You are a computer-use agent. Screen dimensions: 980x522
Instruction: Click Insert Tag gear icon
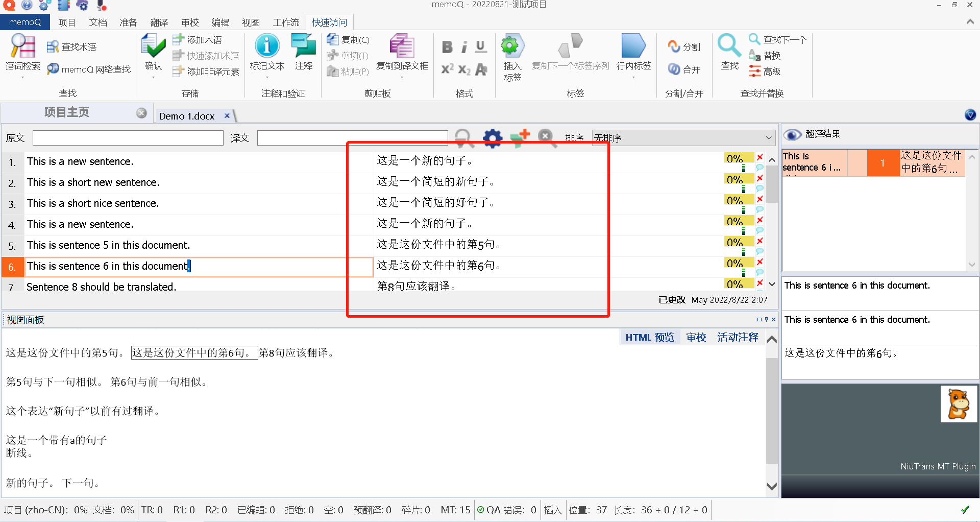512,46
